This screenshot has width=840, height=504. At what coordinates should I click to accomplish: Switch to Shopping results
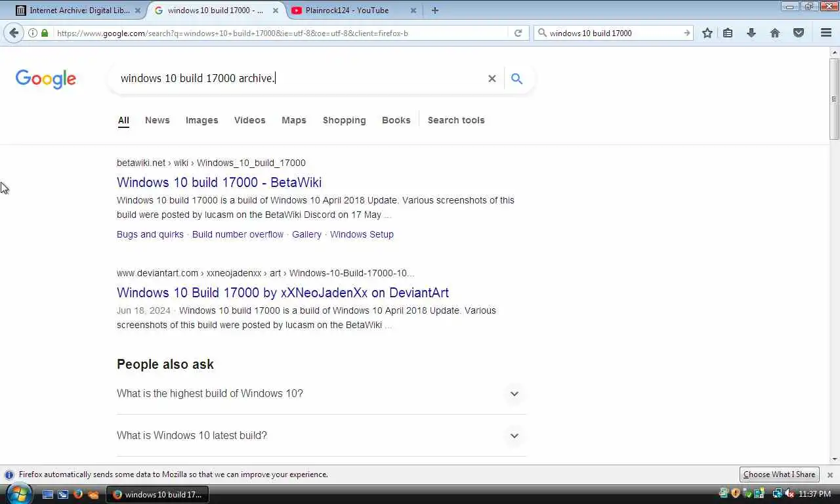pos(344,120)
